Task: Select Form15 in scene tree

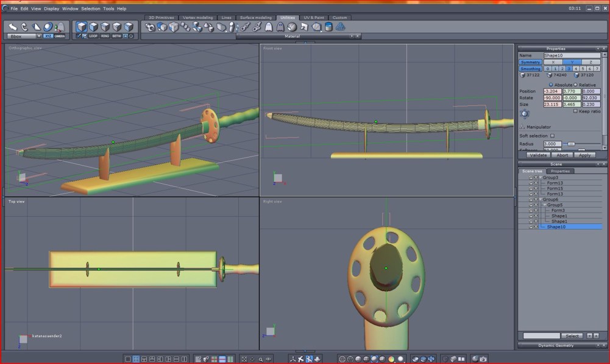Action: point(555,189)
